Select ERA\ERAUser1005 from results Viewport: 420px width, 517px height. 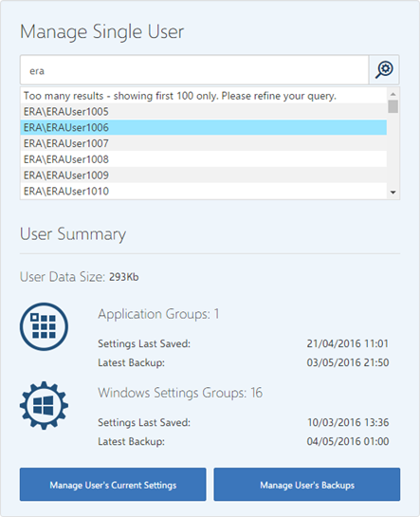tap(204, 111)
